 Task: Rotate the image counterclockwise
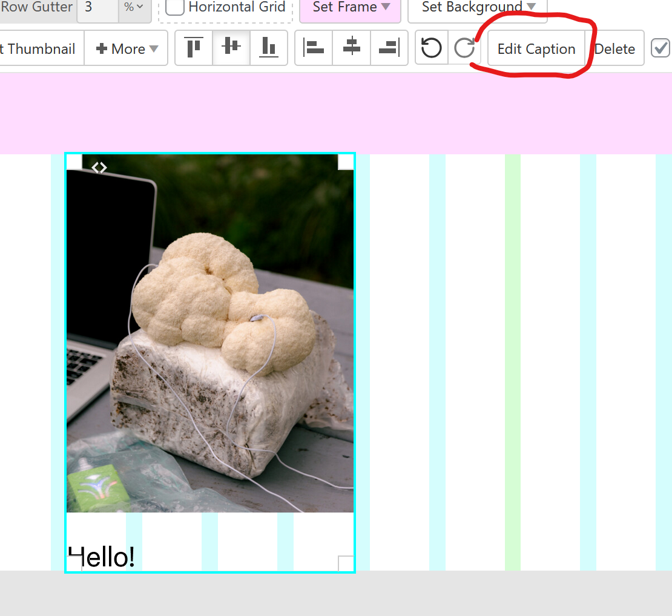coord(431,47)
